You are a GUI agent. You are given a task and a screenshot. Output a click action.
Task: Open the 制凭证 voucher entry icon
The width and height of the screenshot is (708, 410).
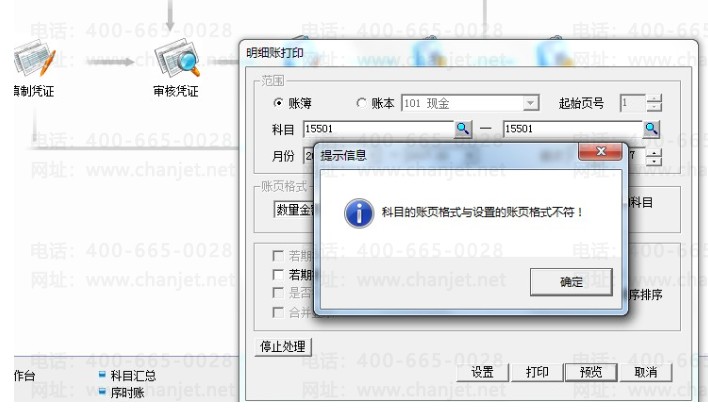tap(34, 57)
